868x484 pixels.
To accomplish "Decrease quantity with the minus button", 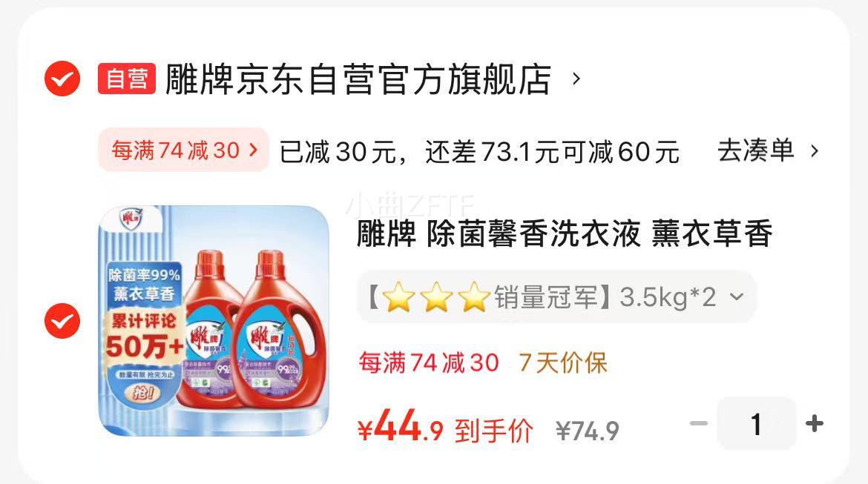I will [699, 424].
